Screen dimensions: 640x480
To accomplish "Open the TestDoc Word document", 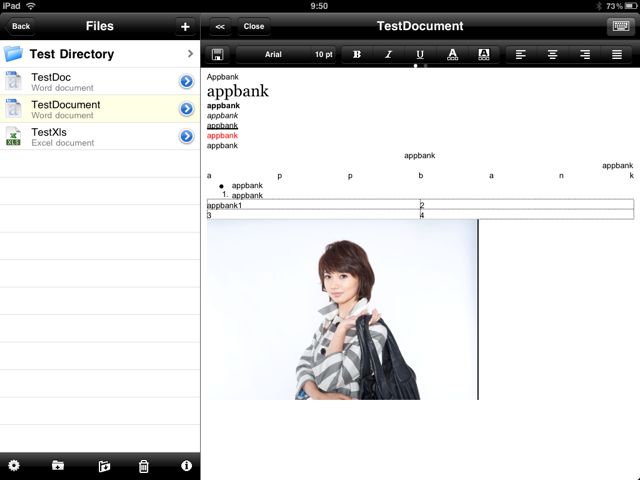I will [x=100, y=82].
